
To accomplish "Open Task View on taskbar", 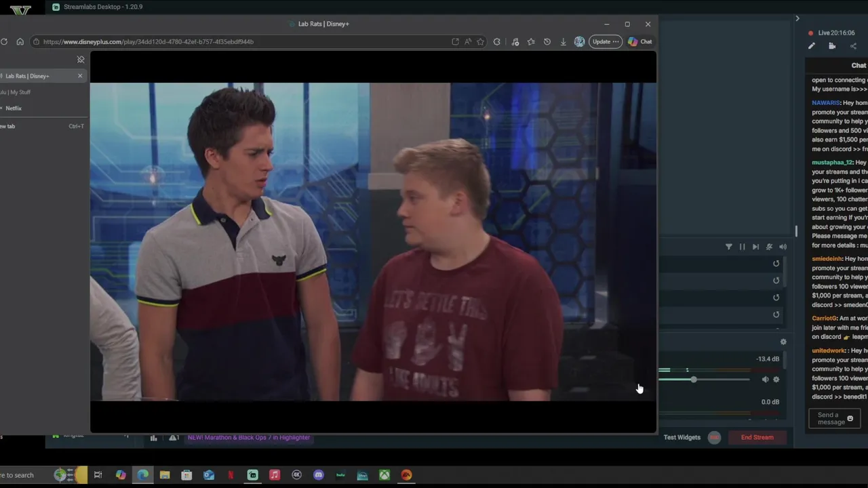I will (98, 475).
